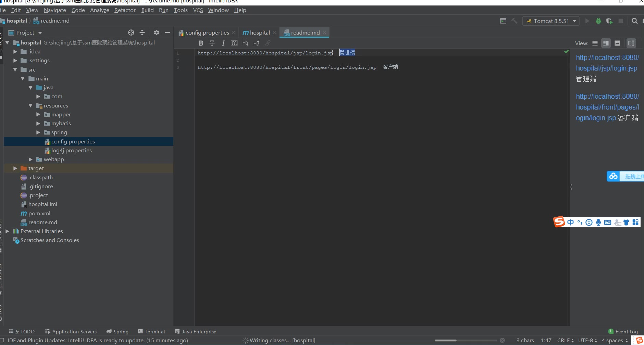Apply italic formatting in markdown toolbar
The width and height of the screenshot is (644, 345).
pyautogui.click(x=223, y=43)
